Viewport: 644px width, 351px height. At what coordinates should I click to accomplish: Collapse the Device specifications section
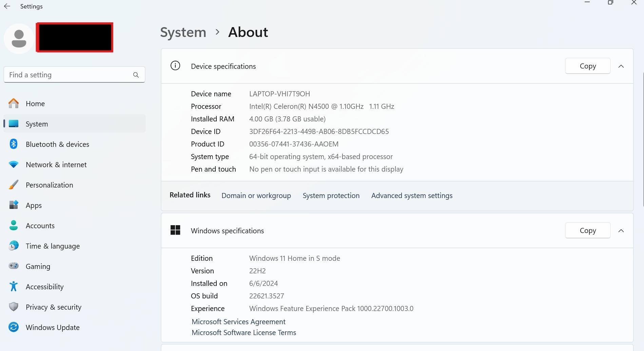tap(621, 66)
